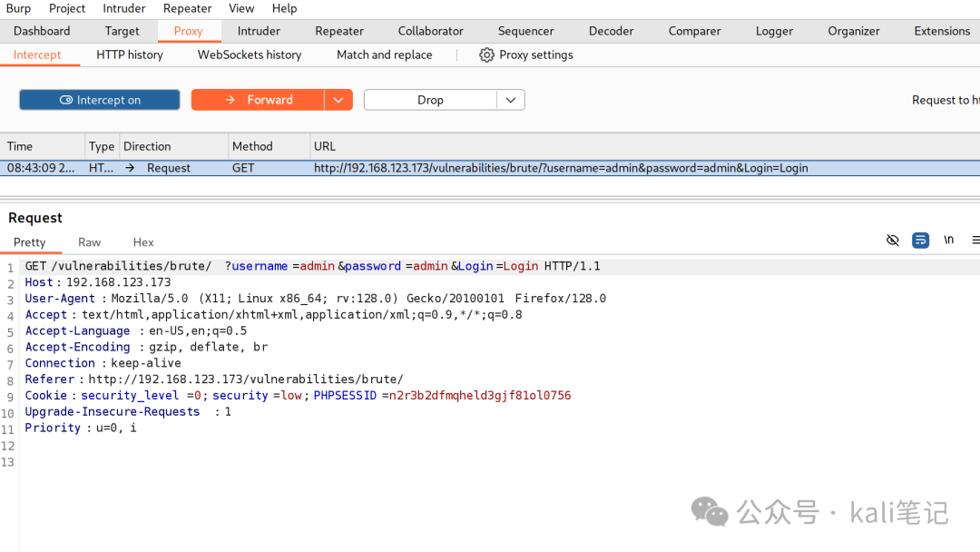Open the HTTP history sub-tab
Screen dimensions: 980x552
pyautogui.click(x=130, y=54)
